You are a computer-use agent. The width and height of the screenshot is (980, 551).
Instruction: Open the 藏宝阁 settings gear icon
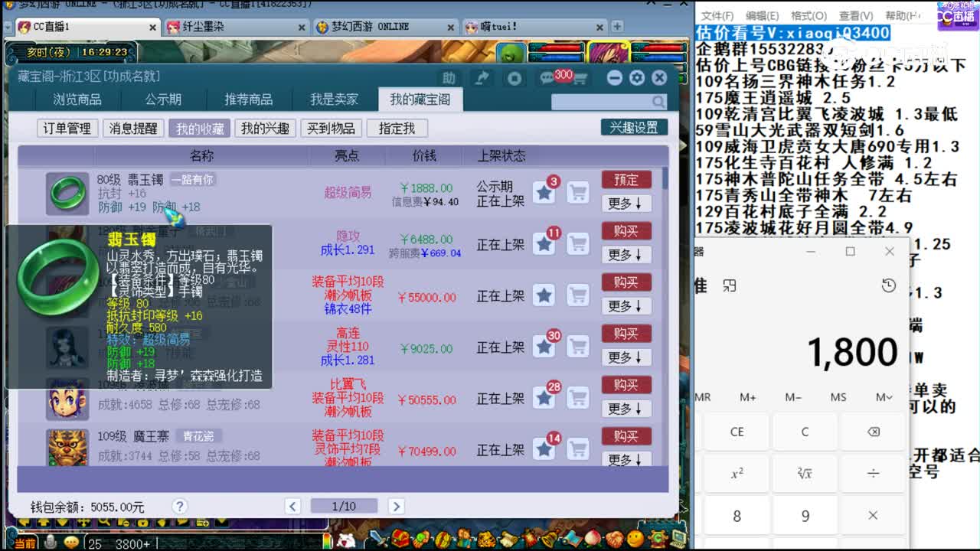(x=637, y=78)
